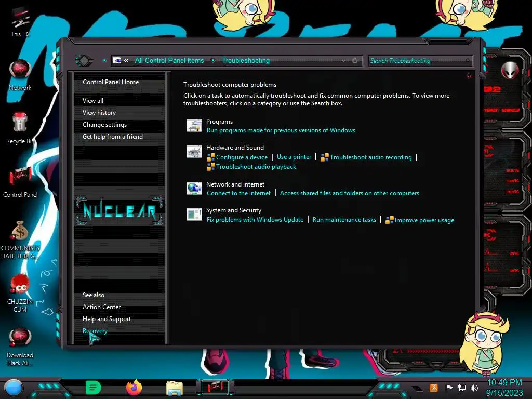Viewport: 532px width, 399px height.
Task: Click the Network and Internet heading
Action: click(235, 184)
